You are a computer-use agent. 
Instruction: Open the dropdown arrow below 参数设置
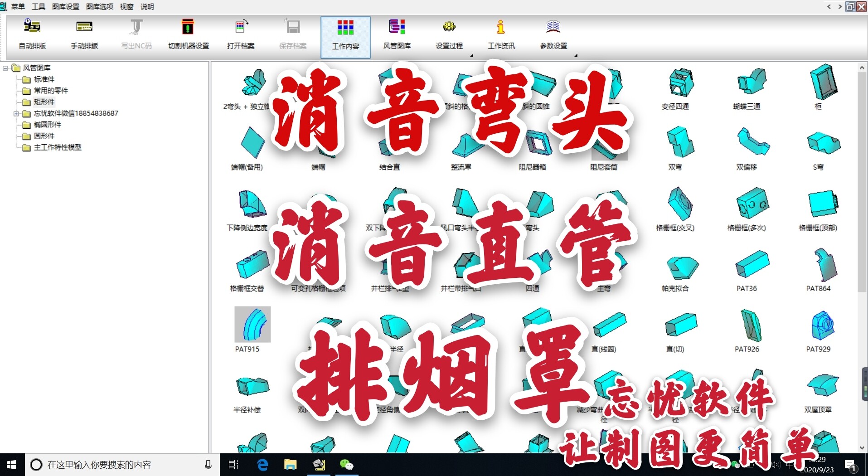576,55
